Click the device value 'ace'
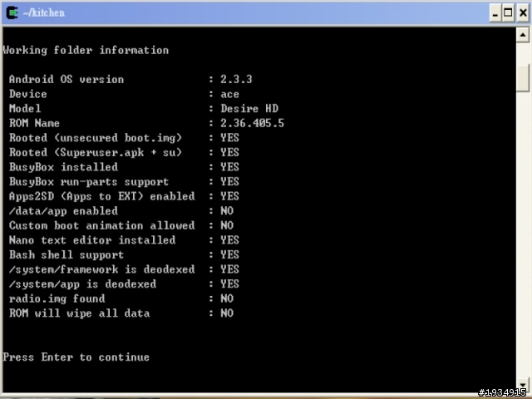532x399 pixels. click(x=229, y=94)
